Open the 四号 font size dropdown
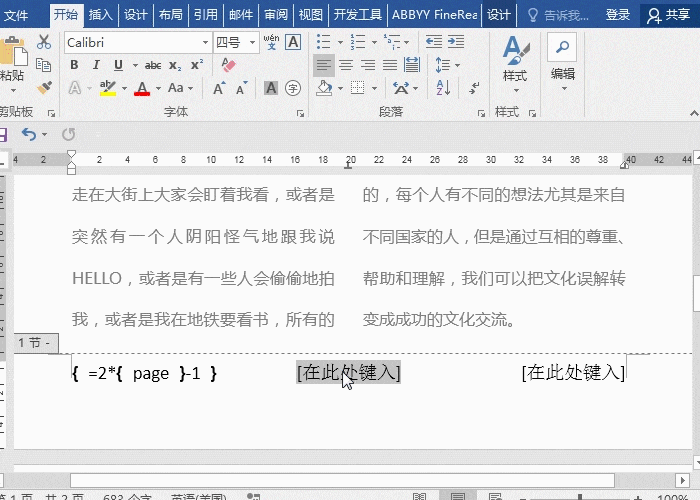 (252, 42)
